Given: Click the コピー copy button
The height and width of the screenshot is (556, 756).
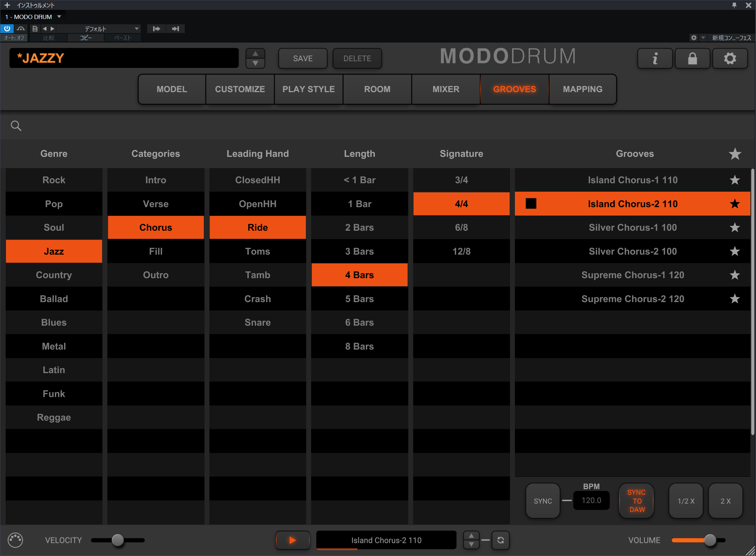Looking at the screenshot, I should pyautogui.click(x=86, y=38).
